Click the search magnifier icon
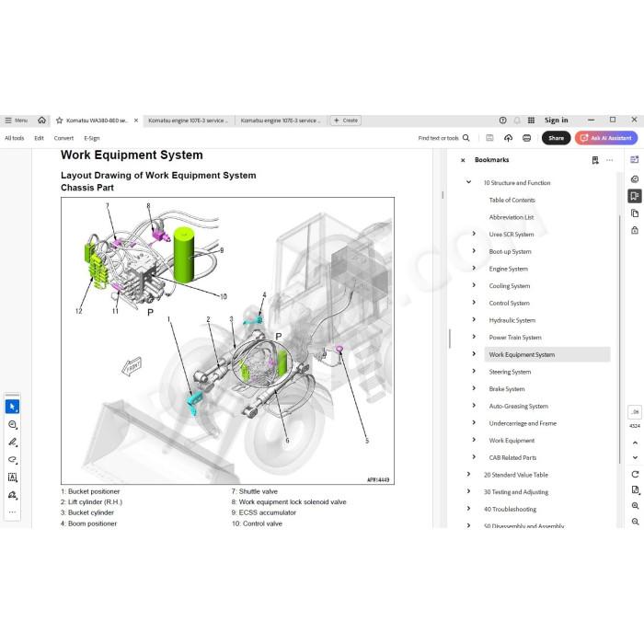This screenshot has height=644, width=644. pyautogui.click(x=466, y=138)
